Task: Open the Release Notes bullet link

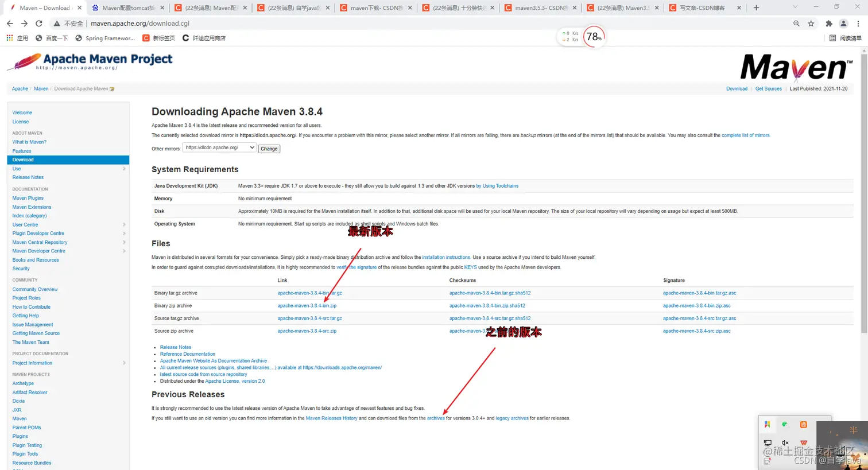Action: tap(176, 347)
